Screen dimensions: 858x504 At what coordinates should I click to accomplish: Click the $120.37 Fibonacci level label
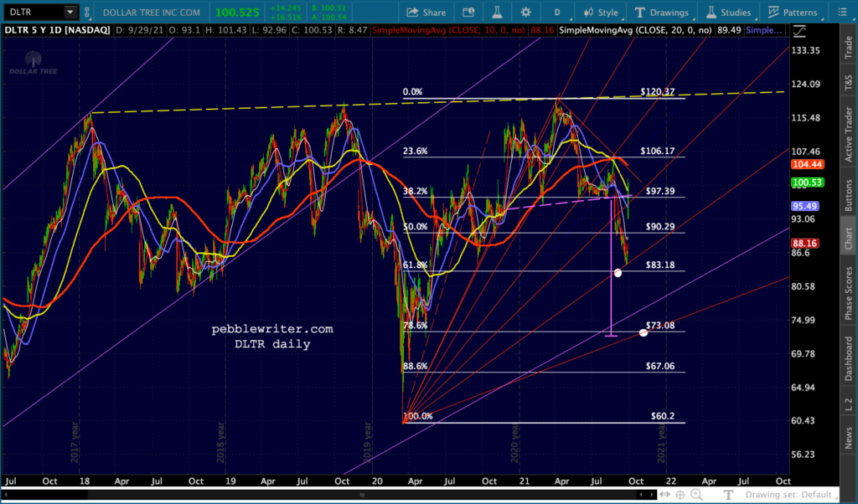click(x=657, y=92)
